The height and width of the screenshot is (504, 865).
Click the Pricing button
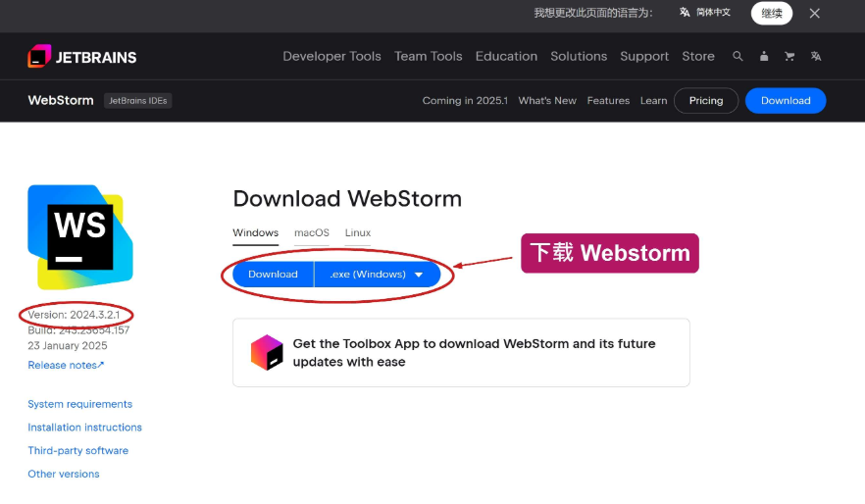click(x=706, y=100)
